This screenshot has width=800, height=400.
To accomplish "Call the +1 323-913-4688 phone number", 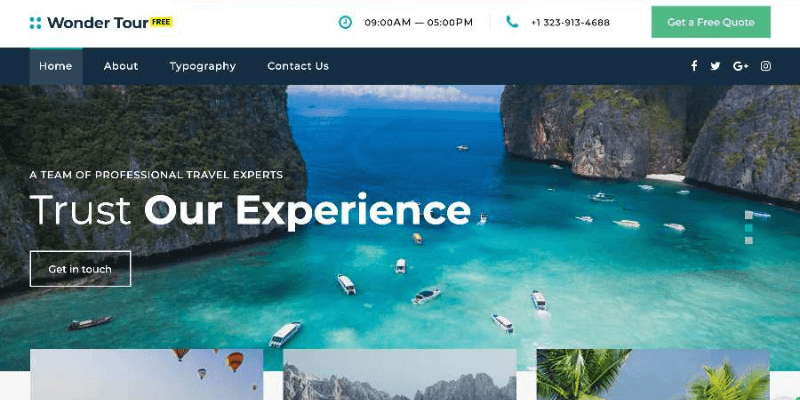I will coord(570,22).
